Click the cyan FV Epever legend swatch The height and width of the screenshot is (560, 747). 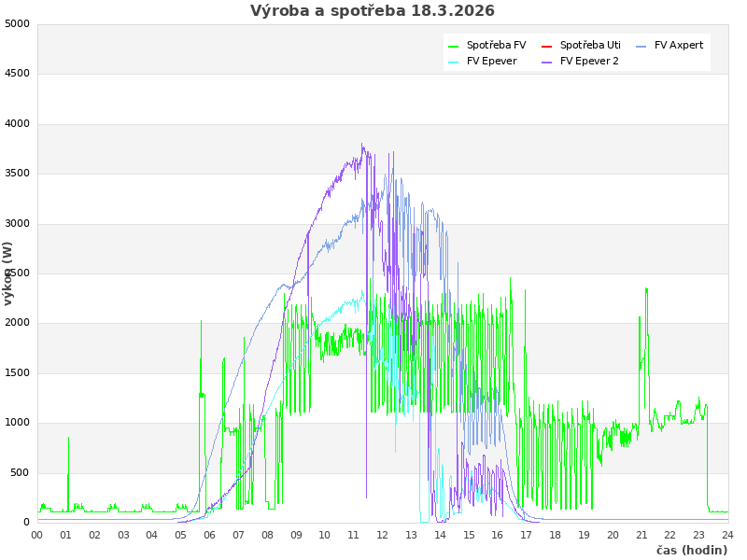pos(454,63)
